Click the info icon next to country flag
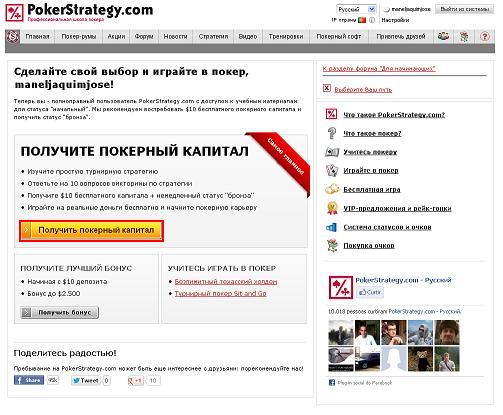The image size is (503, 415). (372, 20)
